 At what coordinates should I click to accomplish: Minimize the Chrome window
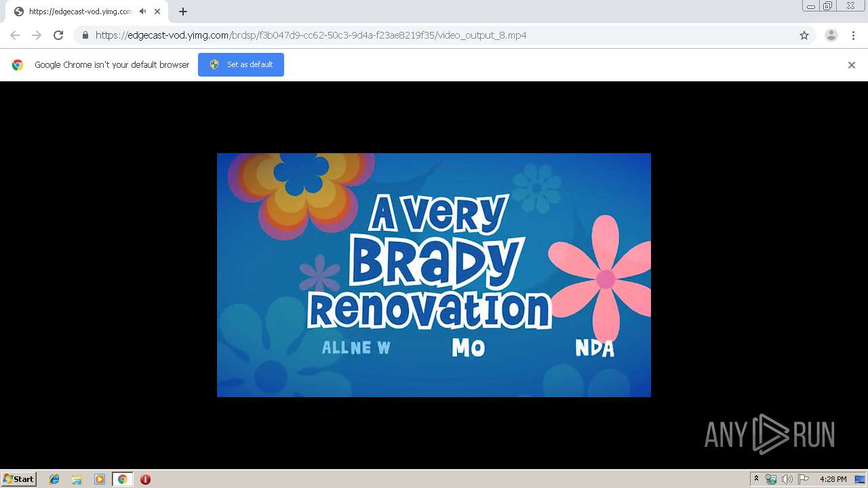(810, 5)
